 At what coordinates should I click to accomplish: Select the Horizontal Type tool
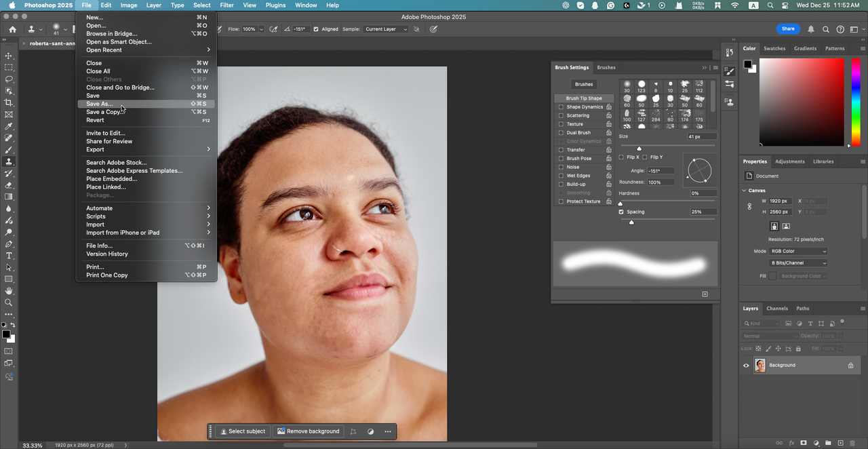point(9,256)
